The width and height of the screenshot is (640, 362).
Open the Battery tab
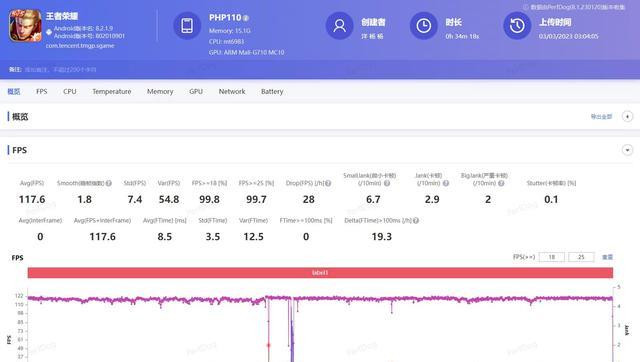coord(272,91)
